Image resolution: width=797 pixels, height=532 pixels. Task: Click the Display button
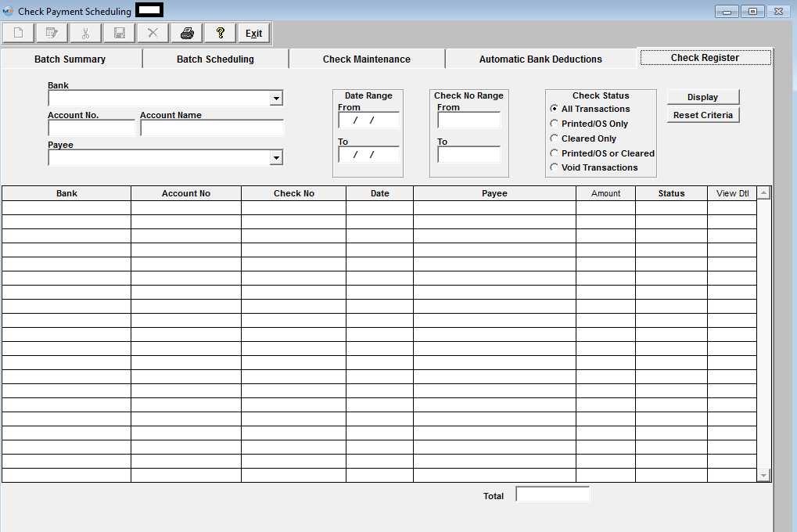click(x=702, y=97)
